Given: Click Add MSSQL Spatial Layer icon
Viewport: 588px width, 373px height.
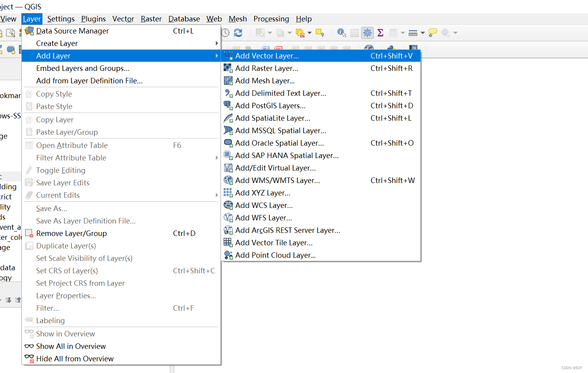Looking at the screenshot, I should click(x=228, y=130).
